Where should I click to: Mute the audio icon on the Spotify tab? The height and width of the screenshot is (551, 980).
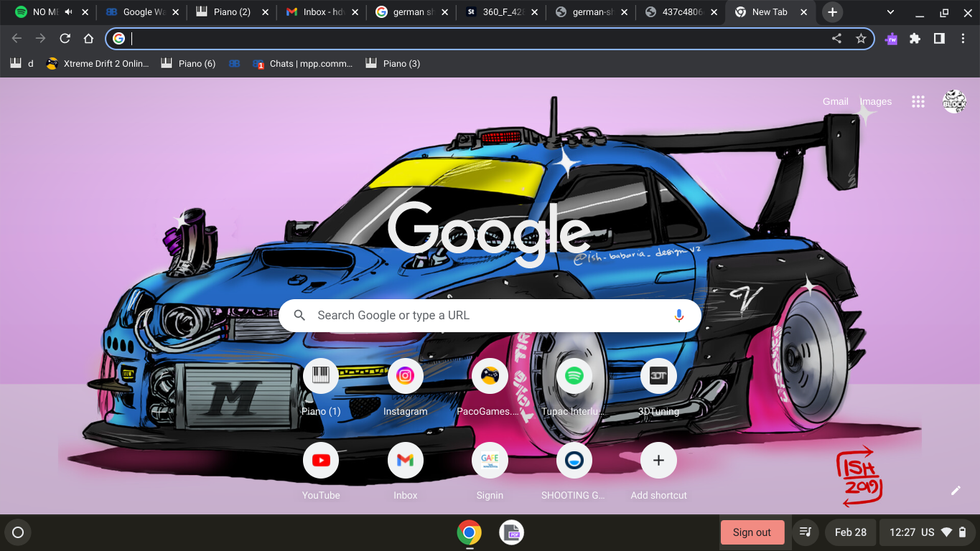69,12
